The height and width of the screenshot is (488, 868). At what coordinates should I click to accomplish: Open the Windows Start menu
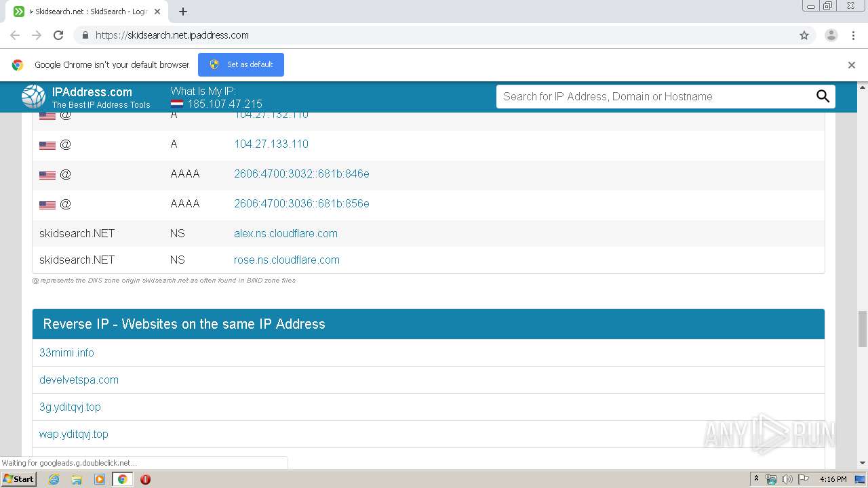click(18, 479)
